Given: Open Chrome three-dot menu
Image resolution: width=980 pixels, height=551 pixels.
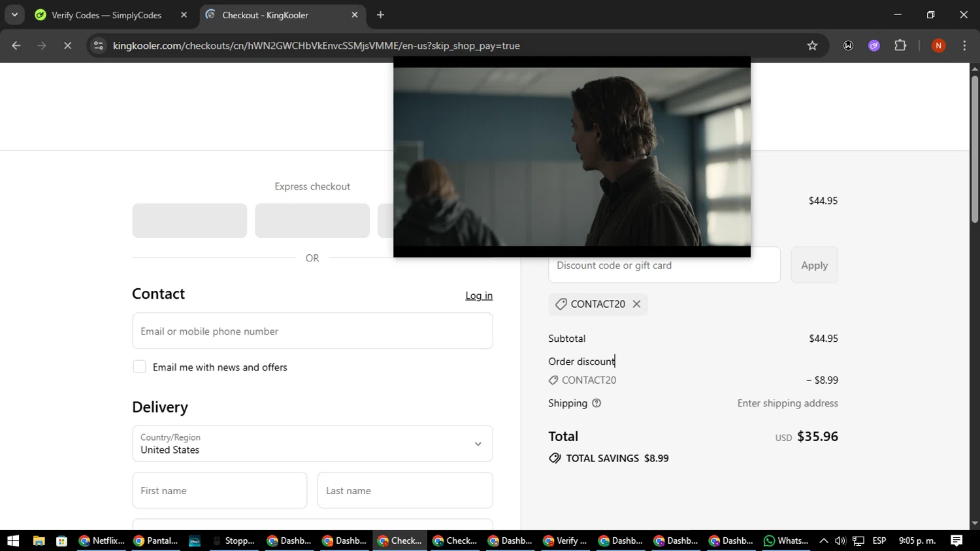Looking at the screenshot, I should click(x=964, y=46).
